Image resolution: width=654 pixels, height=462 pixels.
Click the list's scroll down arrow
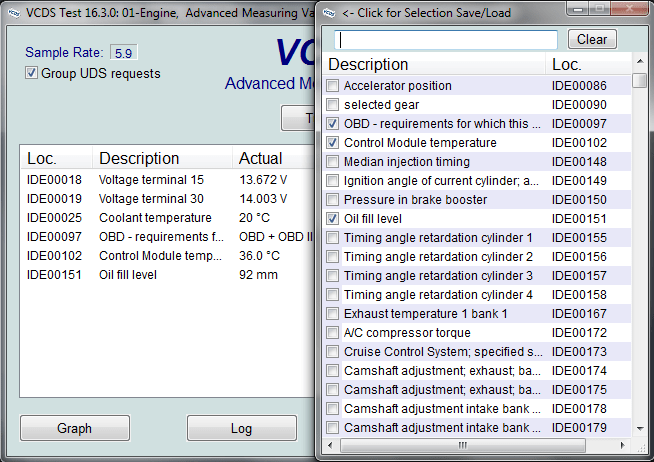(639, 428)
